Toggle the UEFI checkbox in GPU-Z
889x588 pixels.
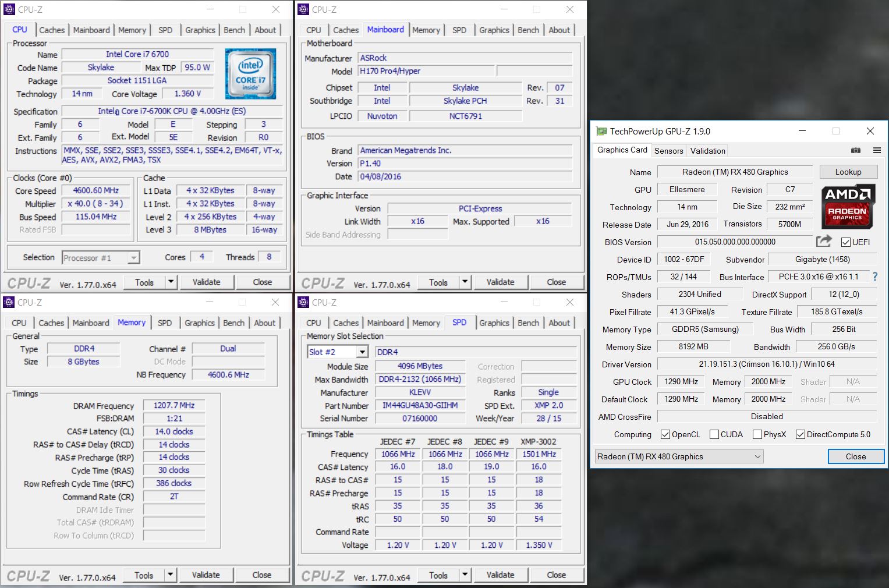pos(845,242)
